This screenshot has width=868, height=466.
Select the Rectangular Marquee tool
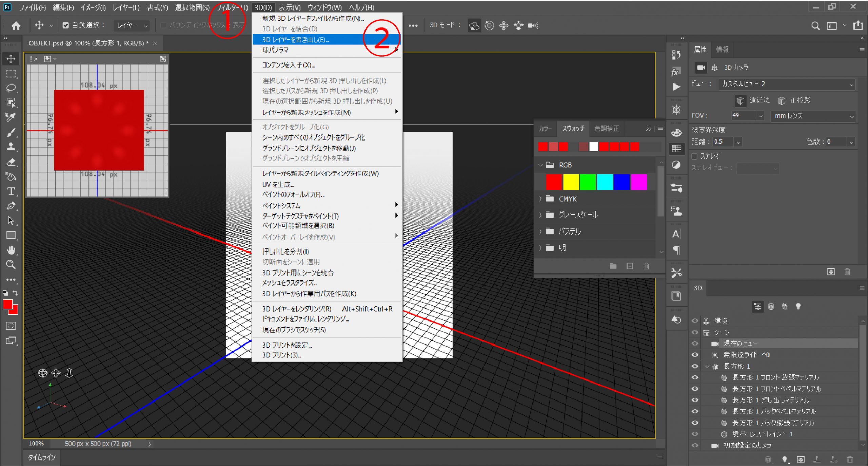tap(11, 74)
